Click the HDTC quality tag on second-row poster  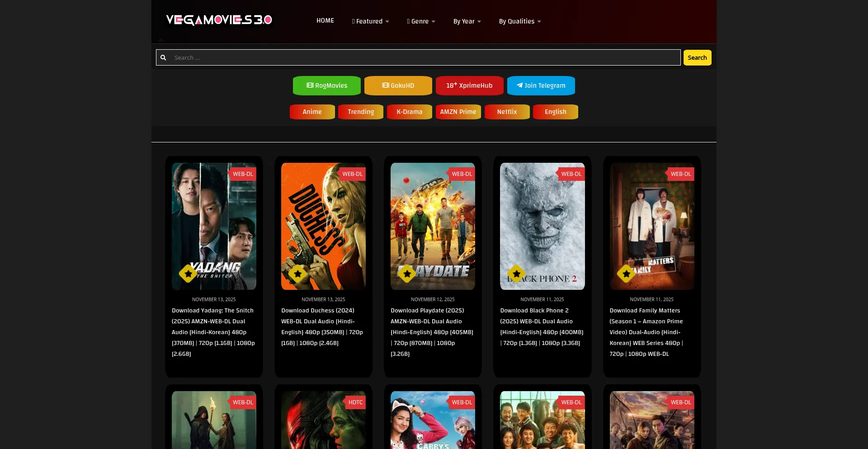tap(355, 402)
